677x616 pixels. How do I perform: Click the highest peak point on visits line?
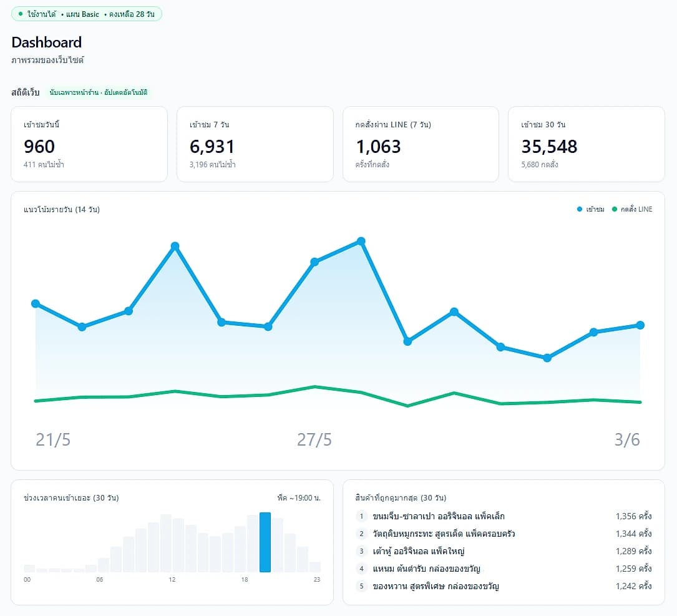(x=361, y=241)
